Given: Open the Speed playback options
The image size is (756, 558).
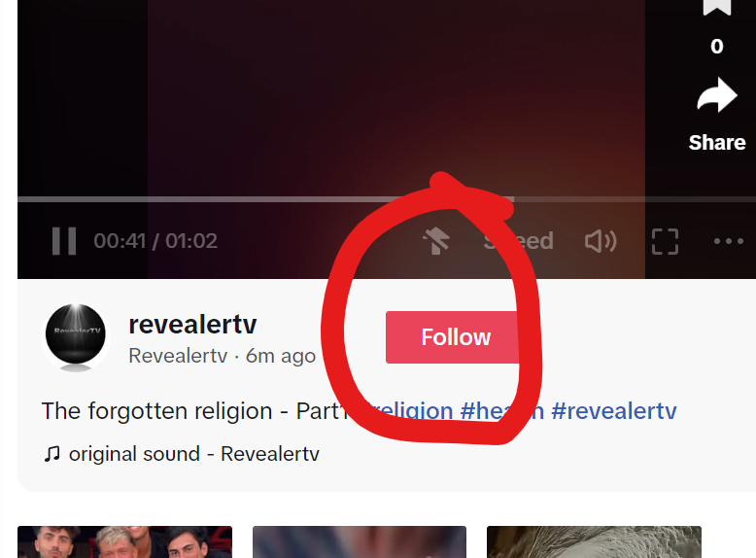Looking at the screenshot, I should [519, 241].
